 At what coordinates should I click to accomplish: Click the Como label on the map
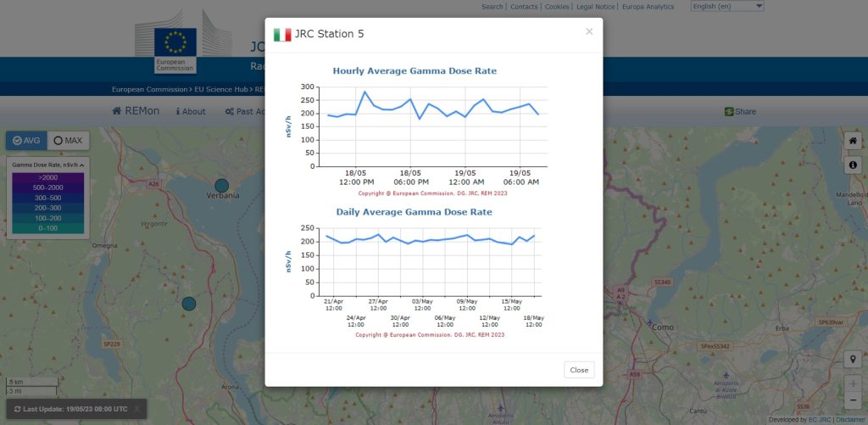point(663,327)
